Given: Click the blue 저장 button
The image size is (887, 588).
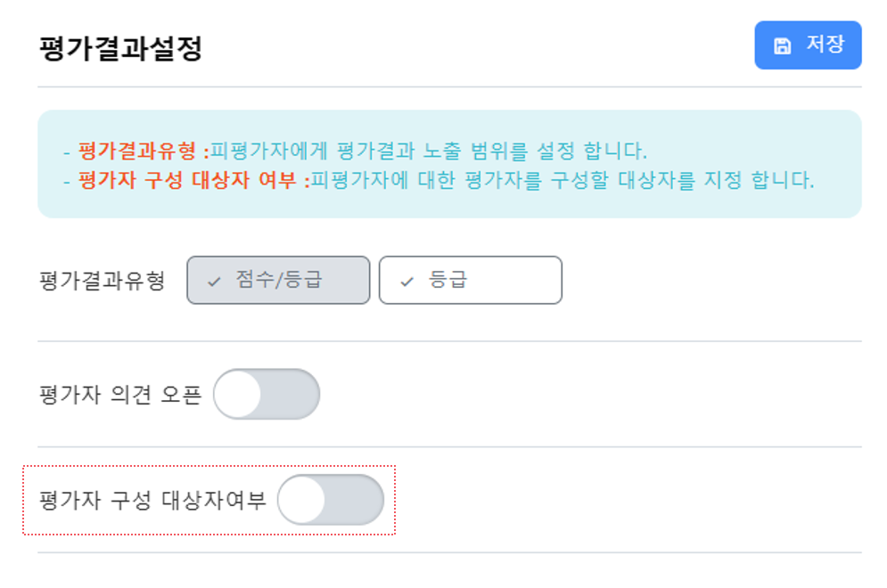Looking at the screenshot, I should point(808,45).
